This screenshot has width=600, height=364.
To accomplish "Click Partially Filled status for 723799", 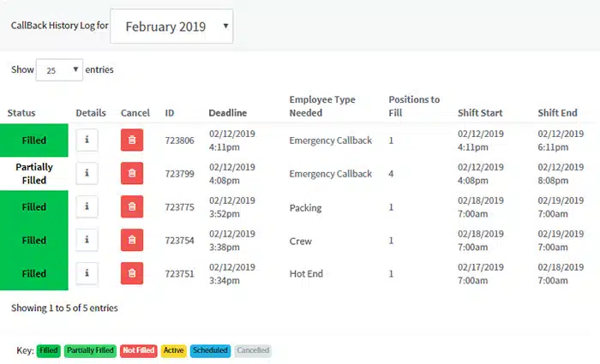I will click(x=34, y=174).
